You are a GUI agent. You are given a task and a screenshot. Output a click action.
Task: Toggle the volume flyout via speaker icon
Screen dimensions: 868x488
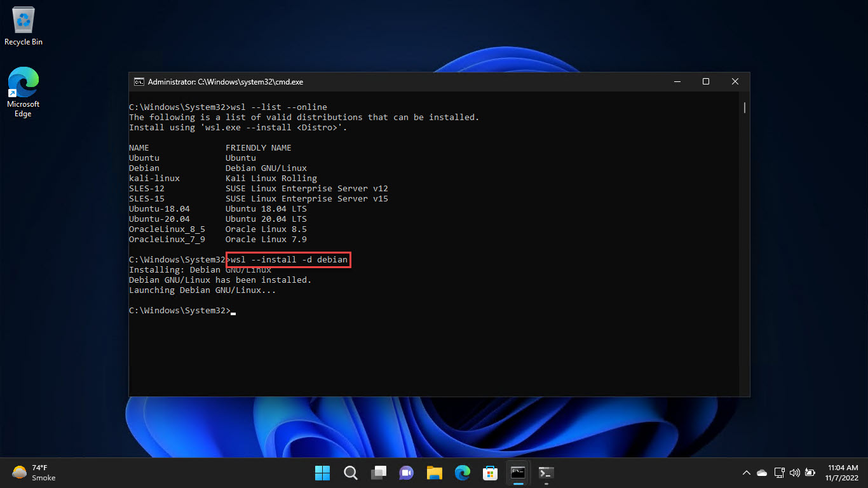coord(795,473)
